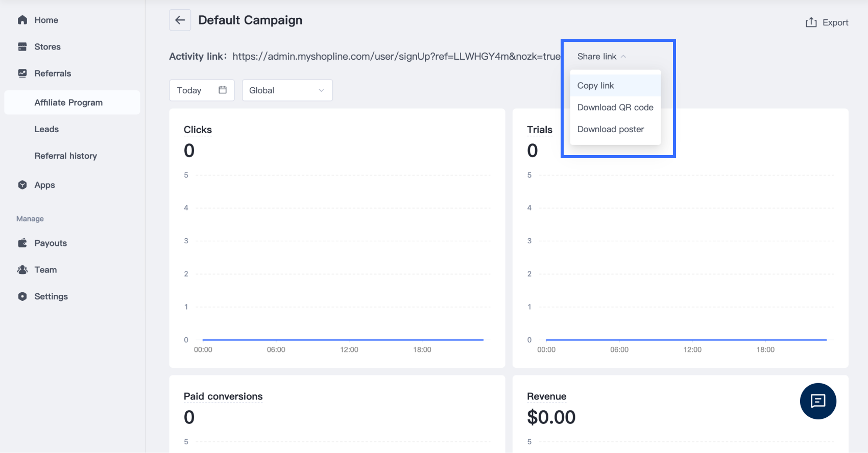The height and width of the screenshot is (453, 868).
Task: Click the back arrow button
Action: pyautogui.click(x=180, y=20)
